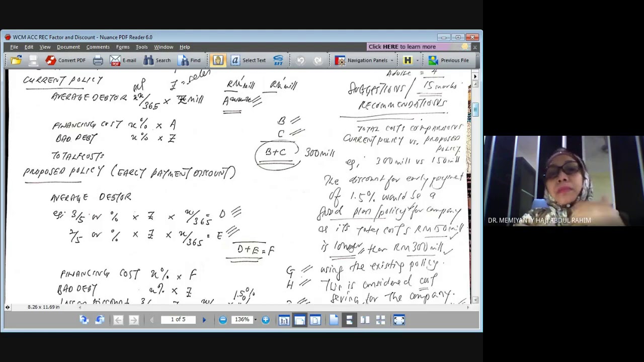Click the Find tool

(x=189, y=60)
